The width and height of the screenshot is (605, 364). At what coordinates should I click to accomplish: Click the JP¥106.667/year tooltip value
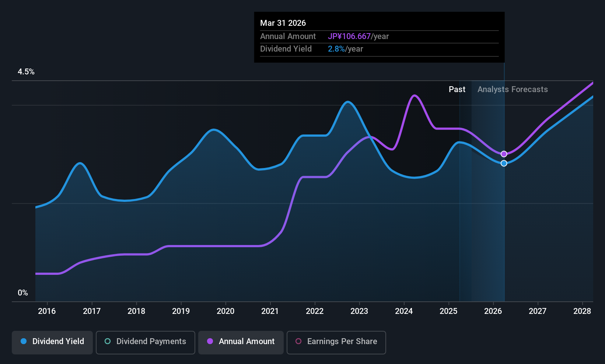(x=358, y=36)
